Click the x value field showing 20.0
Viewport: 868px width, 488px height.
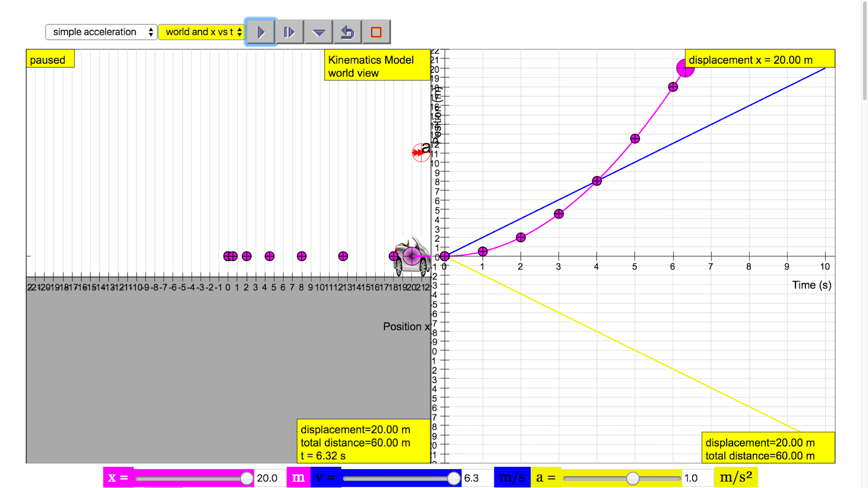tap(269, 478)
